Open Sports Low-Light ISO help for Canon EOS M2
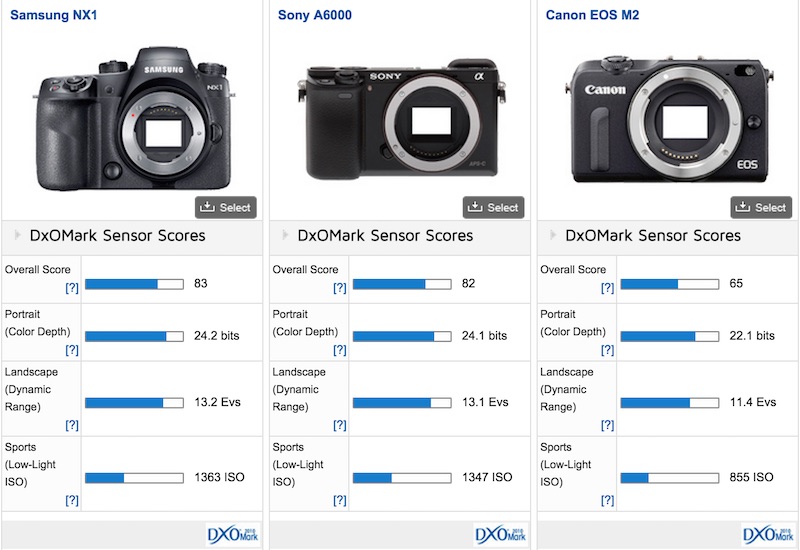 pyautogui.click(x=607, y=500)
